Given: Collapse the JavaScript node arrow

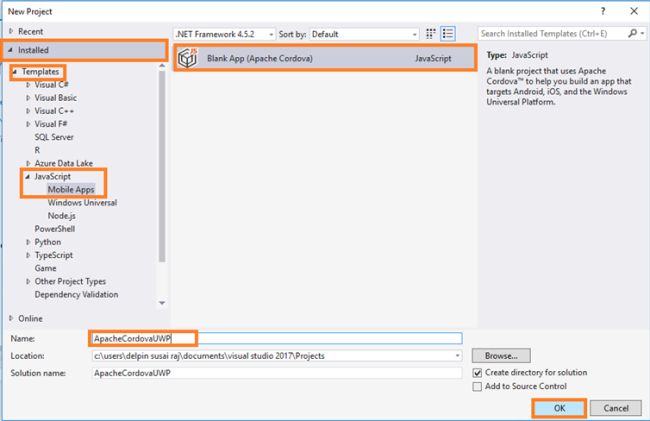Looking at the screenshot, I should 28,177.
